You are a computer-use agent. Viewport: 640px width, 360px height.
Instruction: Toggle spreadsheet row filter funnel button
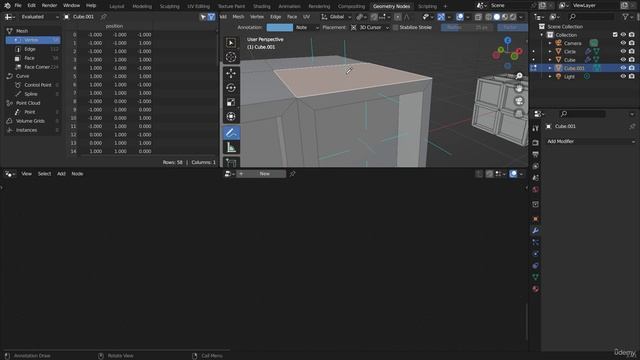pyautogui.click(x=211, y=17)
